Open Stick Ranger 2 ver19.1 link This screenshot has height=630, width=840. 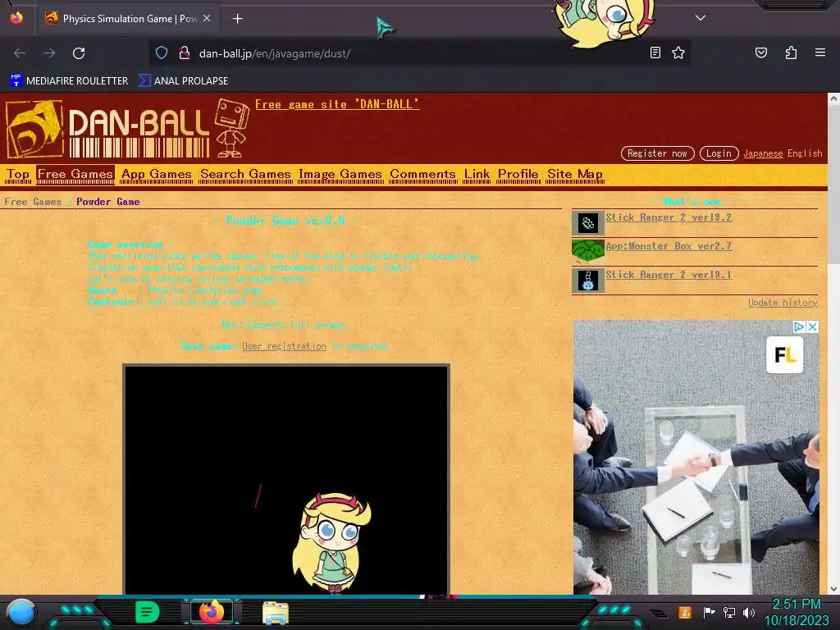(x=668, y=274)
